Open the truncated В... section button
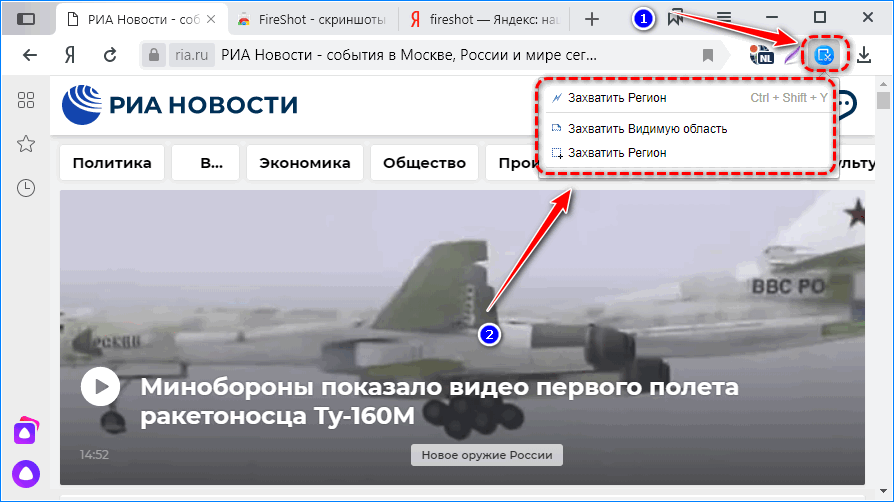894x502 pixels. point(205,163)
